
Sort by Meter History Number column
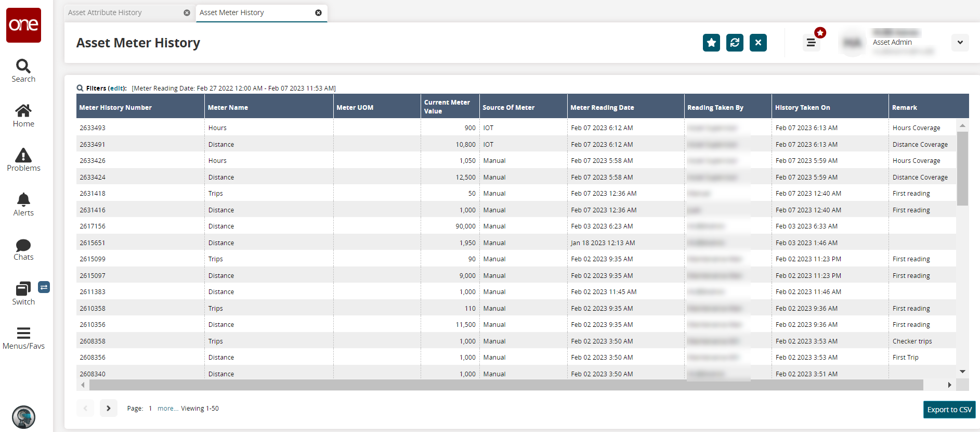click(140, 107)
